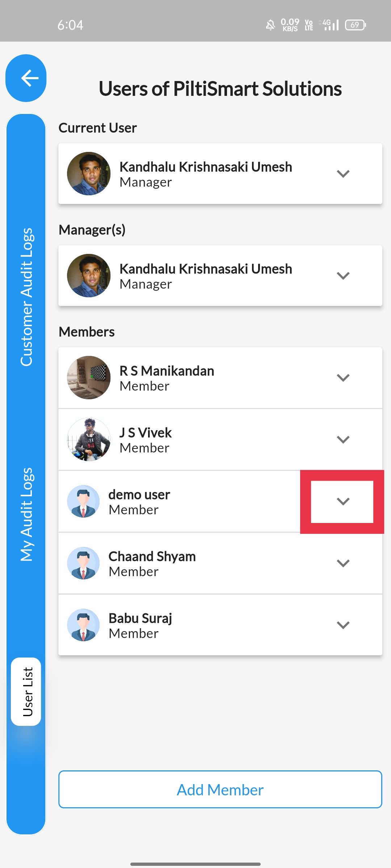Tap the battery status icon
Image resolution: width=391 pixels, height=868 pixels.
point(356,25)
